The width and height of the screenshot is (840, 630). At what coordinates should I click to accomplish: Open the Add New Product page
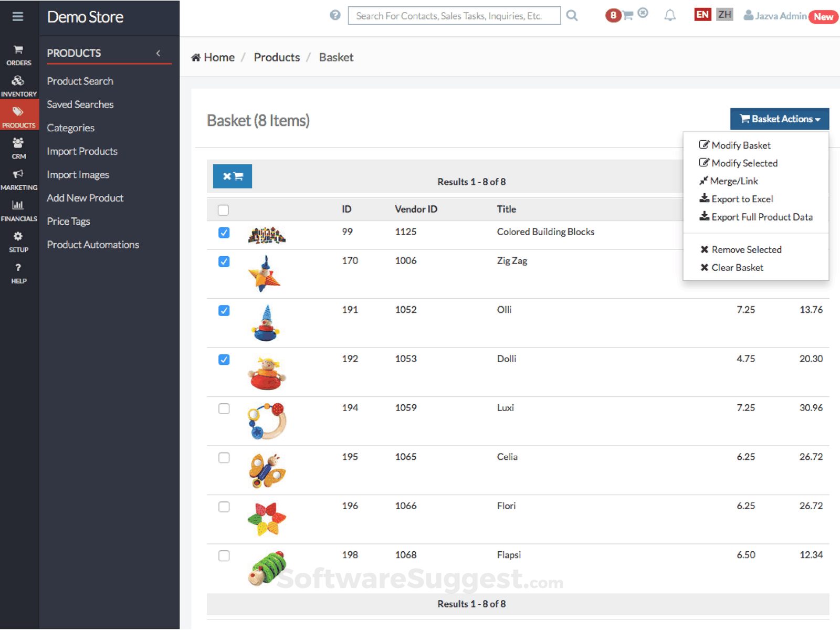85,198
